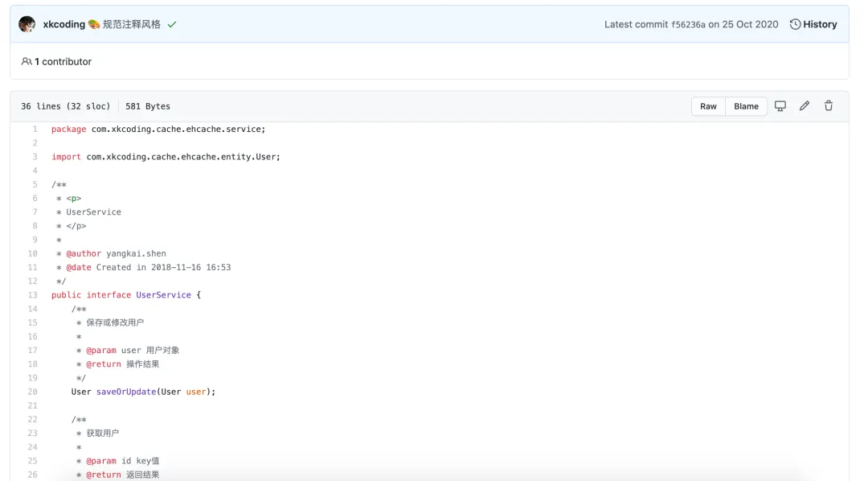Click the saveOrUpdate method name

[x=126, y=392]
